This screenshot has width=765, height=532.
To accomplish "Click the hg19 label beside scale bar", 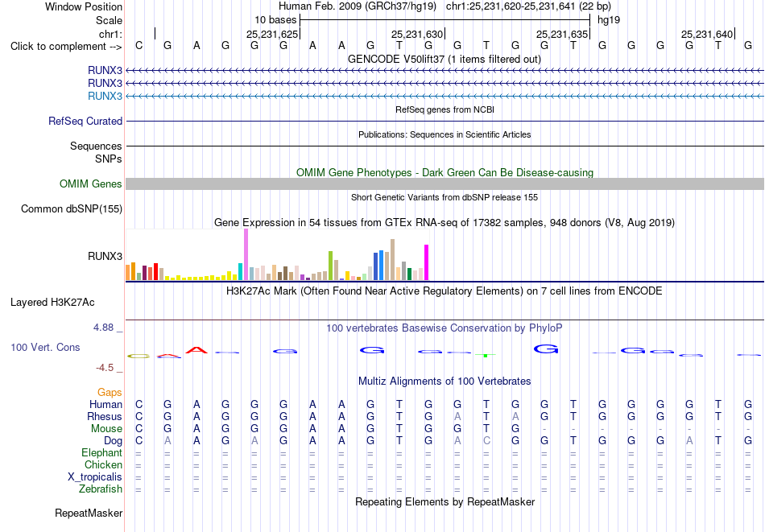I will (x=609, y=20).
